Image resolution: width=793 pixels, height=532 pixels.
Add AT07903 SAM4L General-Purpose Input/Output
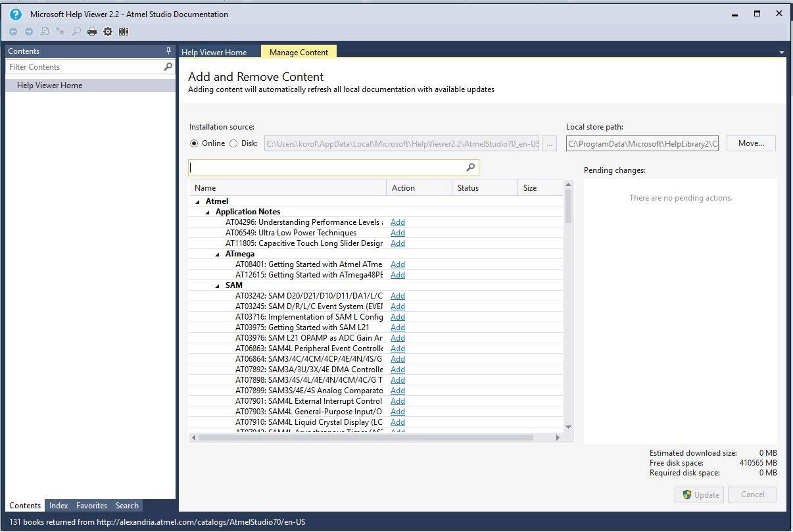[x=398, y=412]
